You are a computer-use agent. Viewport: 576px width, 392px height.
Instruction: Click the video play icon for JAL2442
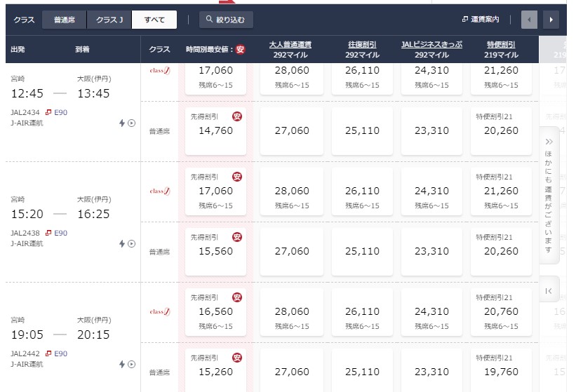tap(131, 365)
